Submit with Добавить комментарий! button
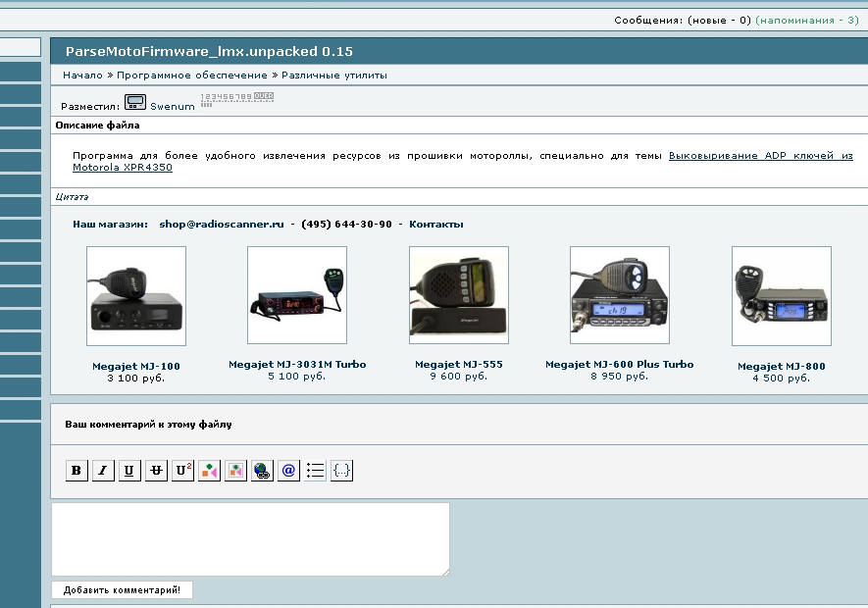 coord(122,590)
